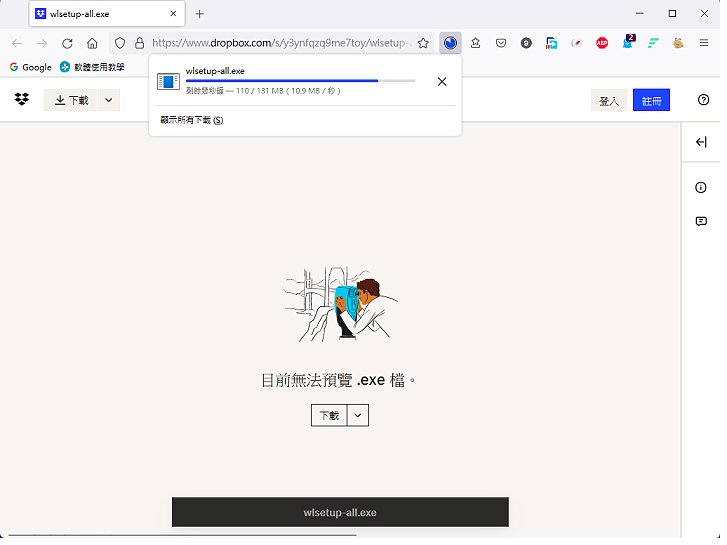
Task: Click the Dropbox URL address field
Action: [x=281, y=44]
